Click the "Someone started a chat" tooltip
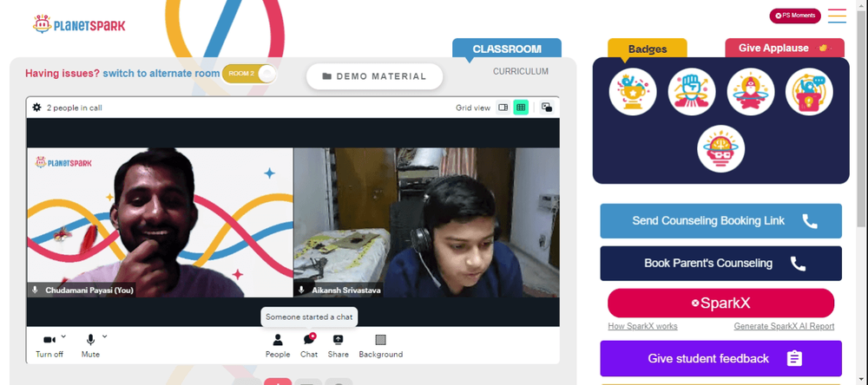 (310, 317)
